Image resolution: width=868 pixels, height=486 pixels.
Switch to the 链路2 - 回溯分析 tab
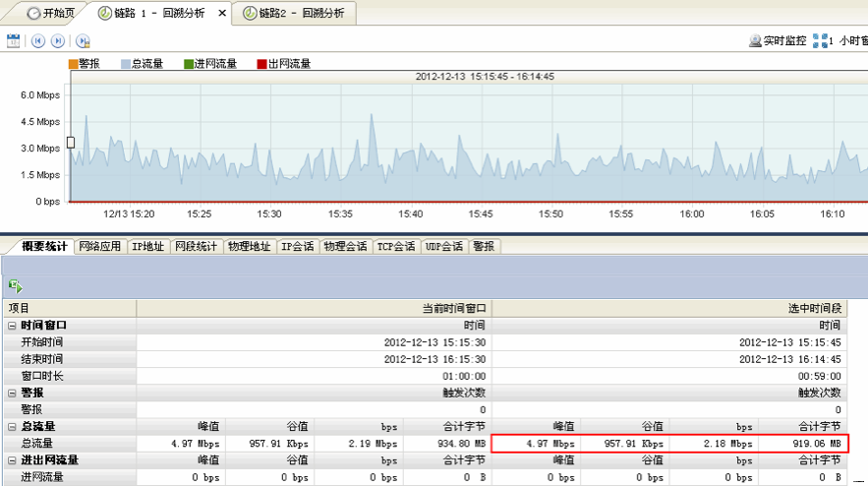click(x=294, y=14)
